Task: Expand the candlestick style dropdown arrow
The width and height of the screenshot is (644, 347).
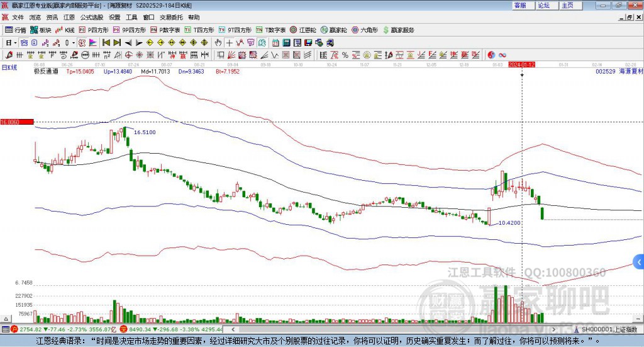Action: pyautogui.click(x=74, y=43)
